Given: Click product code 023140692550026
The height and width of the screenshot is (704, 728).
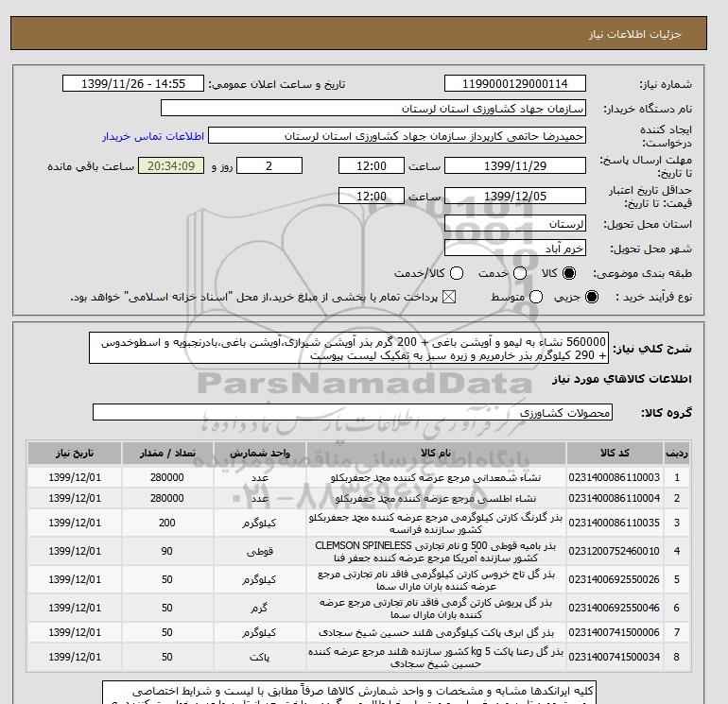Looking at the screenshot, I should [614, 579].
